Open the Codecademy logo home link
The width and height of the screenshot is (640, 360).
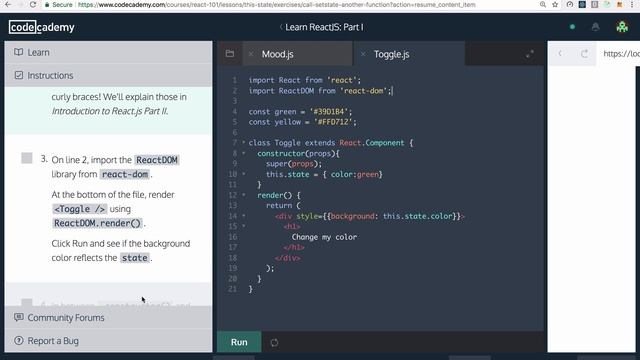pyautogui.click(x=42, y=27)
